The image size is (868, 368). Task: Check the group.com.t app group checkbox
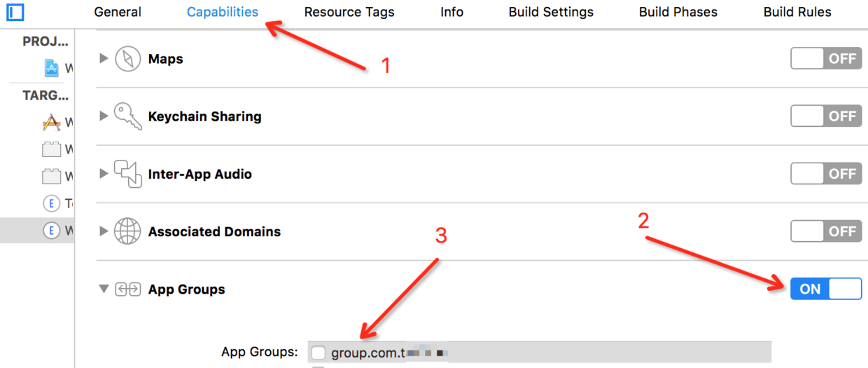[318, 352]
